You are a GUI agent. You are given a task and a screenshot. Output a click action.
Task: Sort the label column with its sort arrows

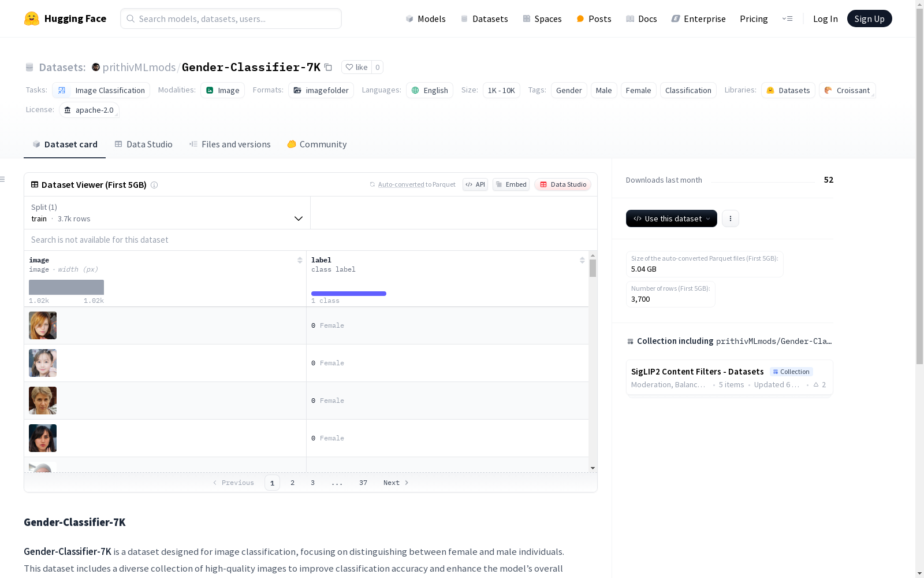coord(582,260)
